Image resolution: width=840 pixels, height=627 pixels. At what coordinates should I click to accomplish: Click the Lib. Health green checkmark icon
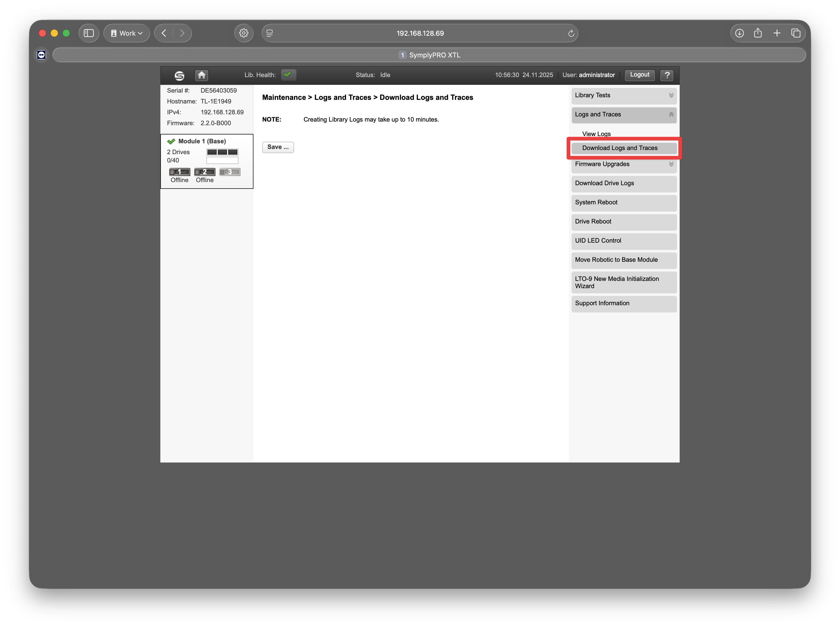[x=288, y=75]
